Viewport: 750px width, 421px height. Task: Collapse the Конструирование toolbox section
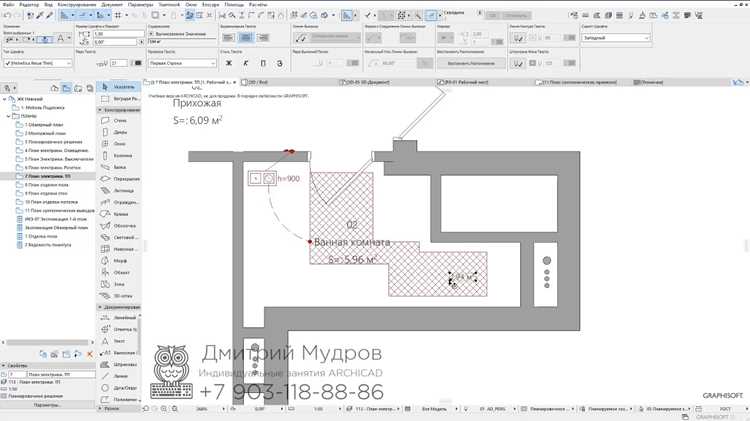tap(100, 110)
